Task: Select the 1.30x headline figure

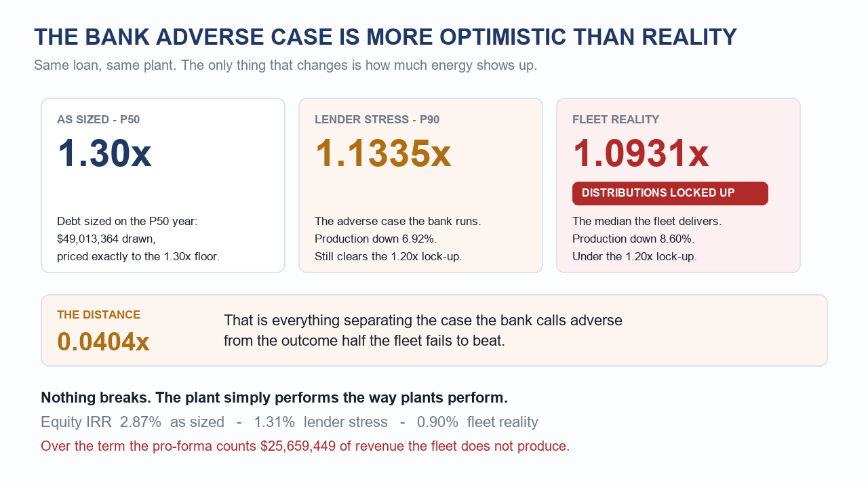Action: click(104, 153)
